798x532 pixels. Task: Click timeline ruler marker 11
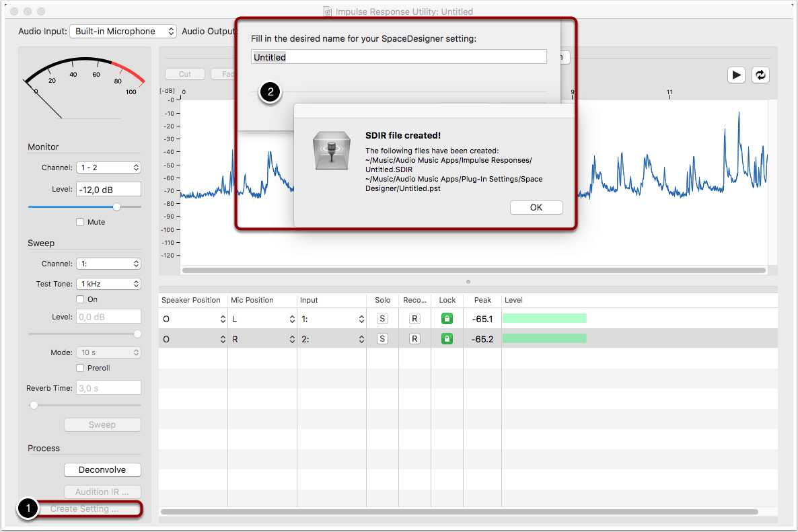click(x=669, y=93)
